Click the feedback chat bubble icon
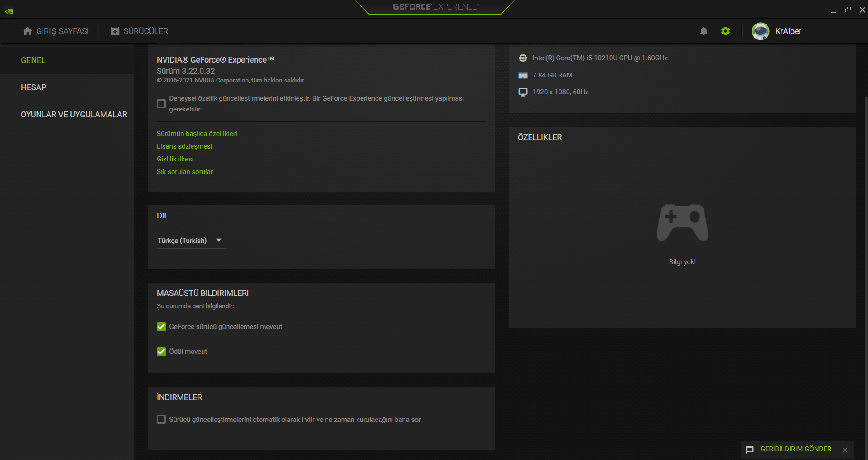The image size is (868, 460). click(x=750, y=450)
